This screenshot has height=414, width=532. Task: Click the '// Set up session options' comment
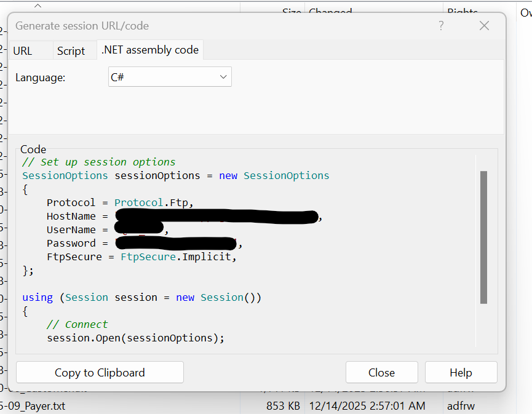(x=99, y=162)
